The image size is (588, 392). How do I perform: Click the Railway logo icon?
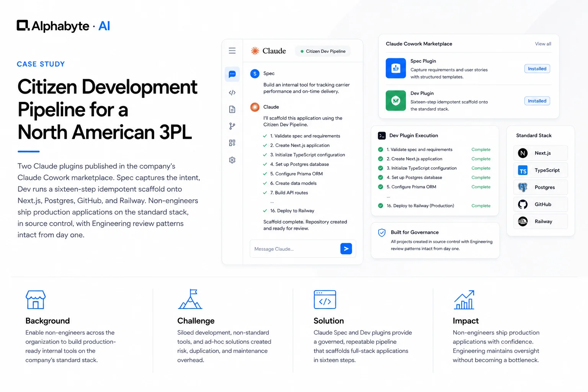(523, 221)
